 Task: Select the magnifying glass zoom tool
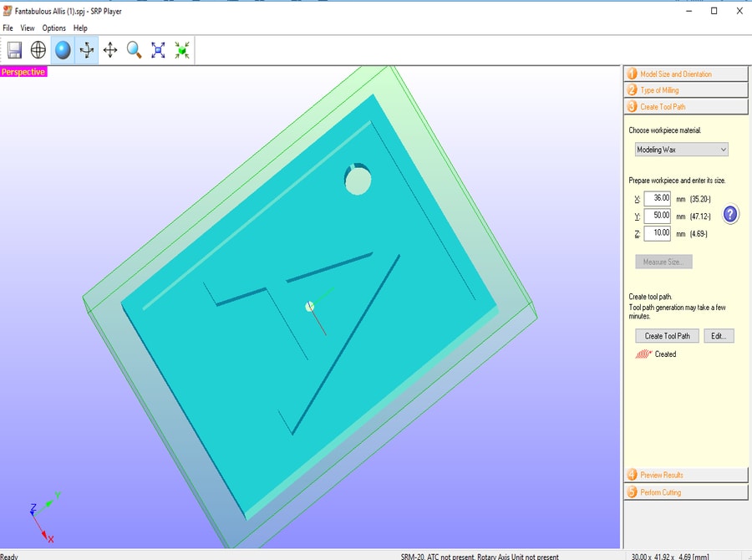tap(135, 50)
